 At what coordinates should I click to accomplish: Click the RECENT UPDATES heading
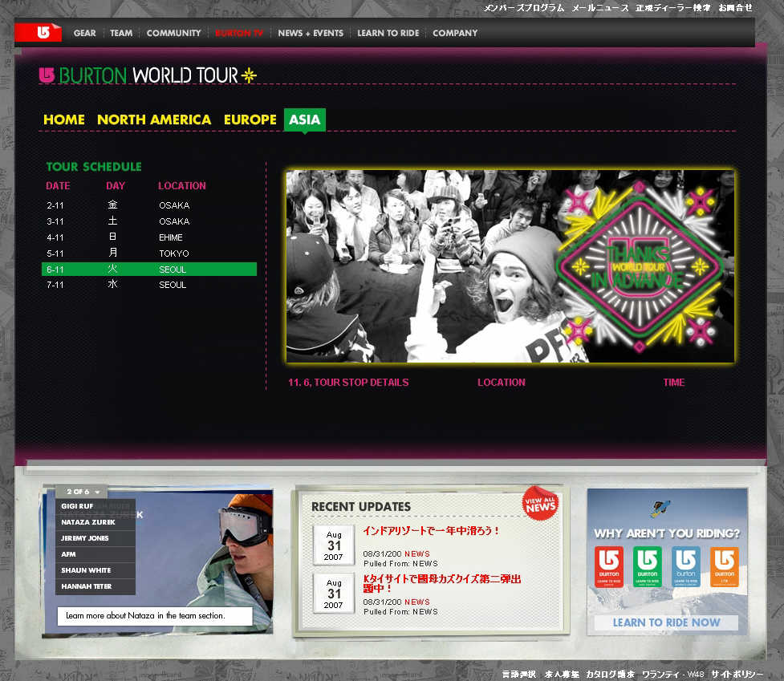coord(360,507)
